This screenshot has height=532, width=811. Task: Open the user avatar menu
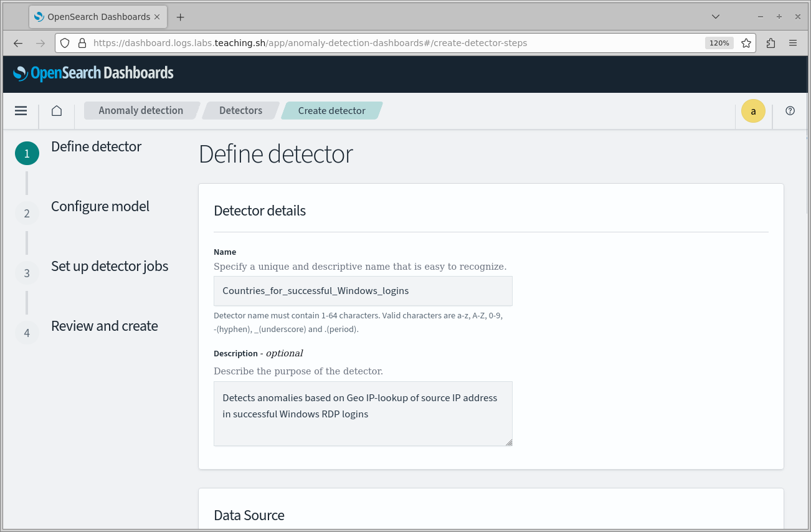pyautogui.click(x=753, y=111)
